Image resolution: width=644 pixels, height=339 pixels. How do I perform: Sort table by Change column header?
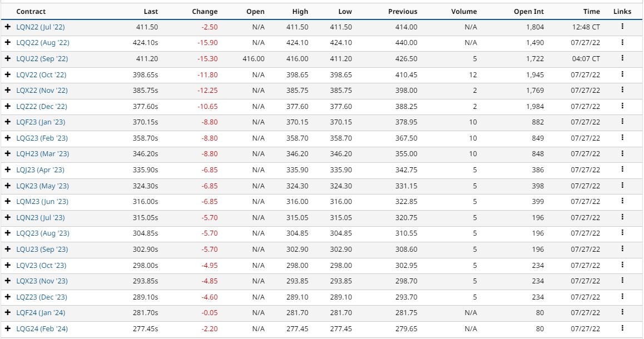(205, 12)
